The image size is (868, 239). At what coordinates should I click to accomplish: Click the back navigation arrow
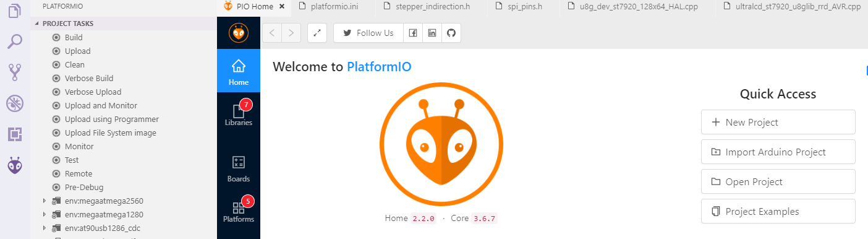[x=272, y=33]
